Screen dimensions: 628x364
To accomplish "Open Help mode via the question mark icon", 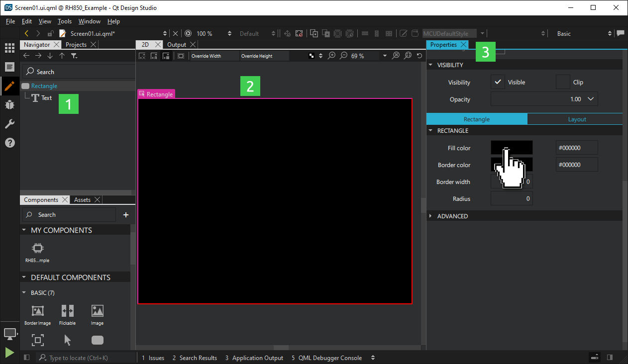I will coord(10,143).
